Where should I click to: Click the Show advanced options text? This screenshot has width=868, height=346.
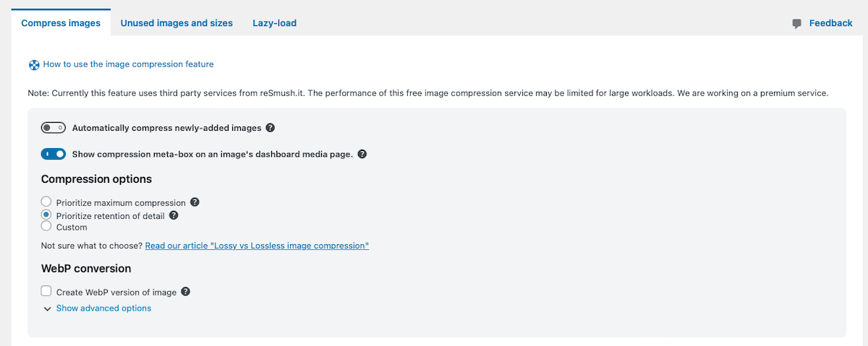103,308
